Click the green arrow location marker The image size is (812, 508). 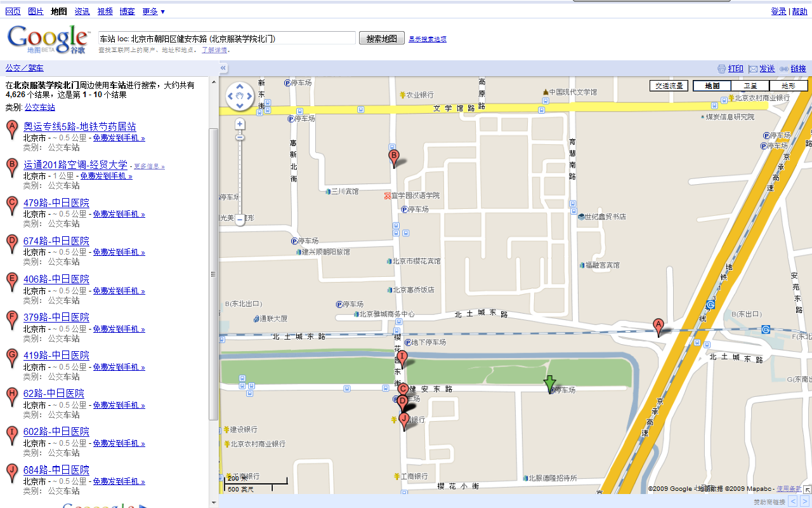tap(549, 384)
